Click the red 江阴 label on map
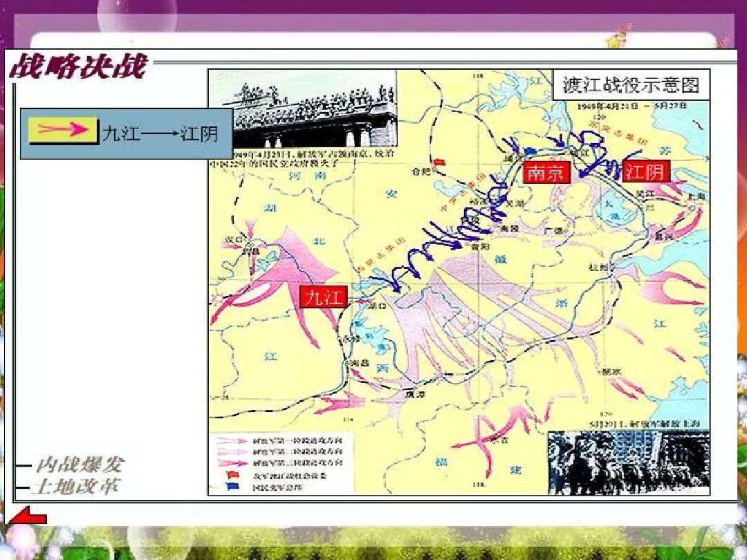The width and height of the screenshot is (747, 560). pyautogui.click(x=645, y=171)
